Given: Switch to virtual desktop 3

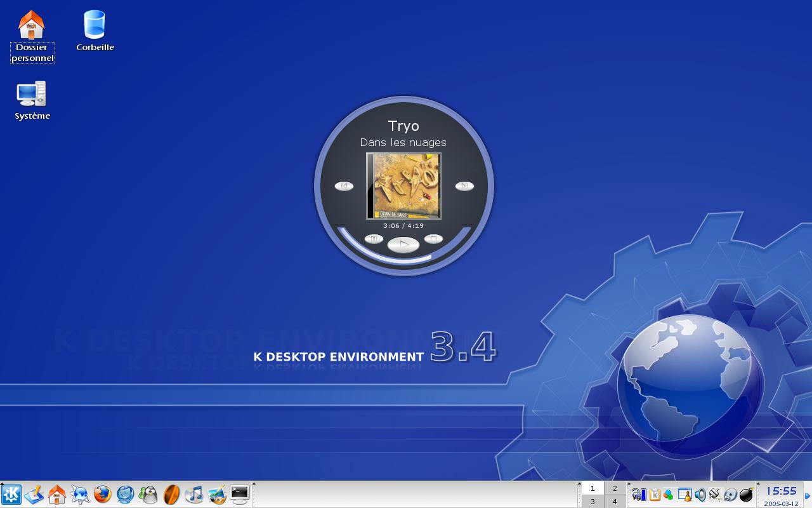Looking at the screenshot, I should [593, 502].
